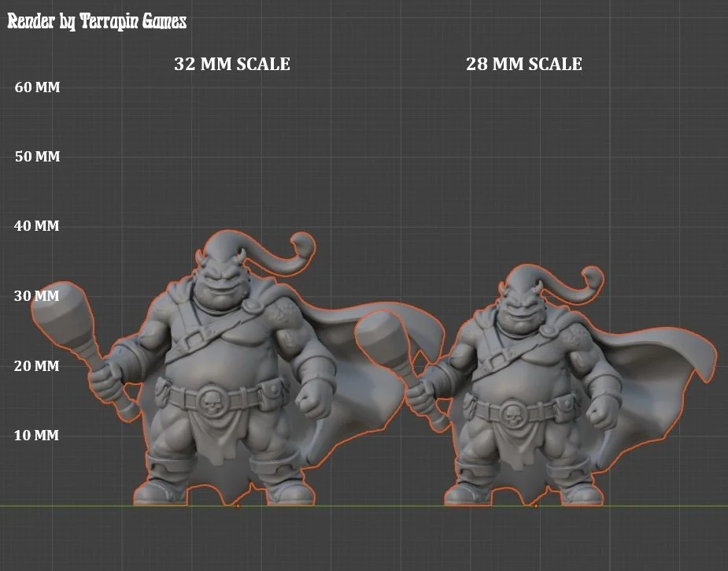Click the "20 MM" height label
This screenshot has height=571, width=728.
[x=37, y=366]
